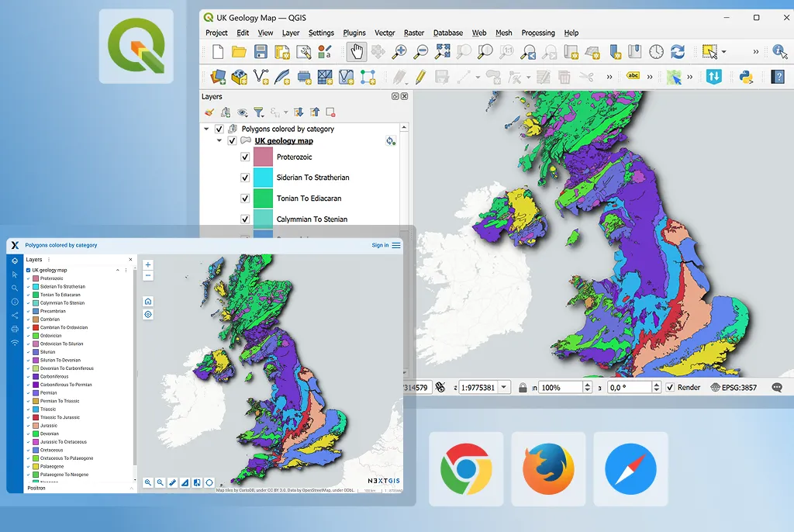Select the ruler measure tool in web map
This screenshot has width=794, height=532.
[173, 482]
